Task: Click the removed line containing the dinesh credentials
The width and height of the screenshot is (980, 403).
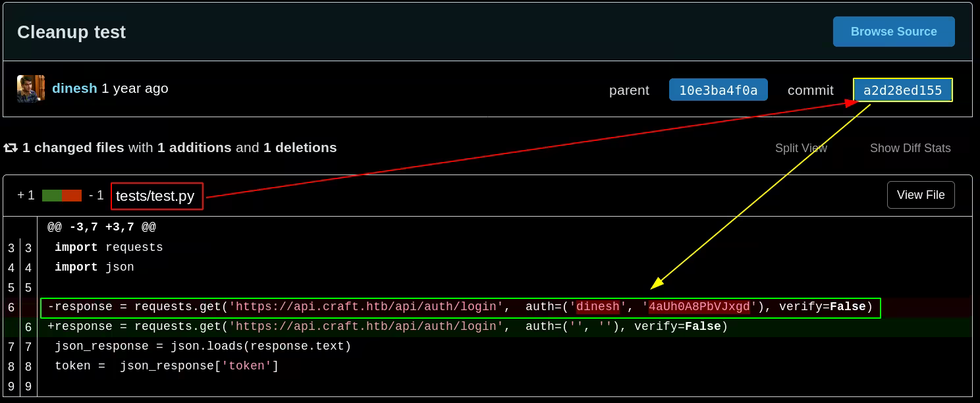Action: 460,307
